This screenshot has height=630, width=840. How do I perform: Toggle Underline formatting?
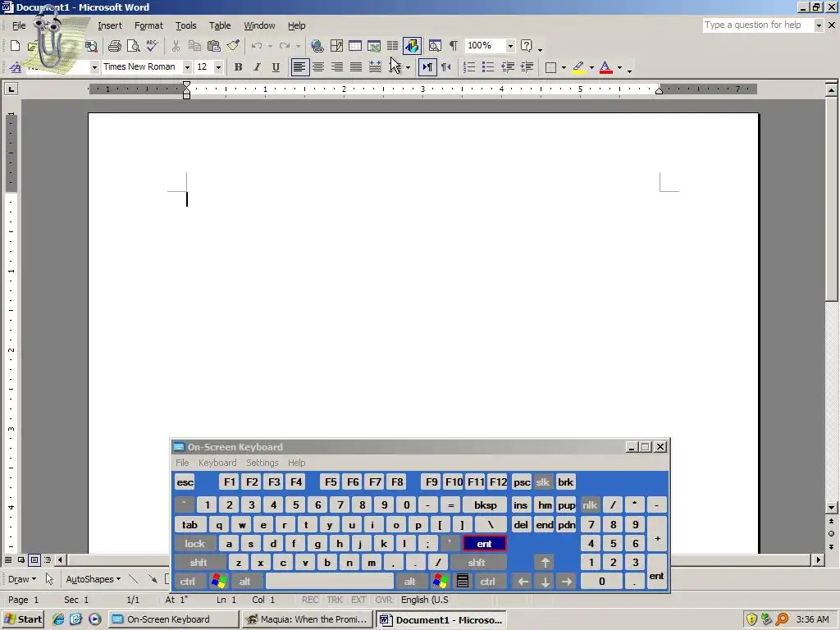pos(276,67)
